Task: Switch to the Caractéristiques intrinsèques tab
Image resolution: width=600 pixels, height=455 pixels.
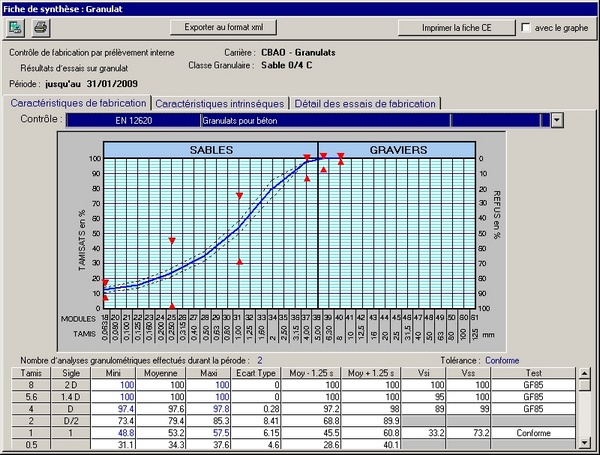Action: (220, 103)
